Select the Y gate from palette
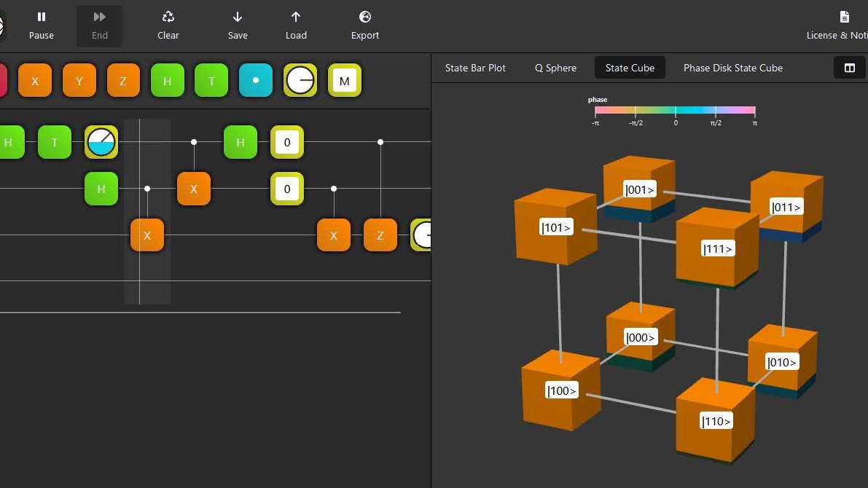The image size is (868, 488). 79,81
